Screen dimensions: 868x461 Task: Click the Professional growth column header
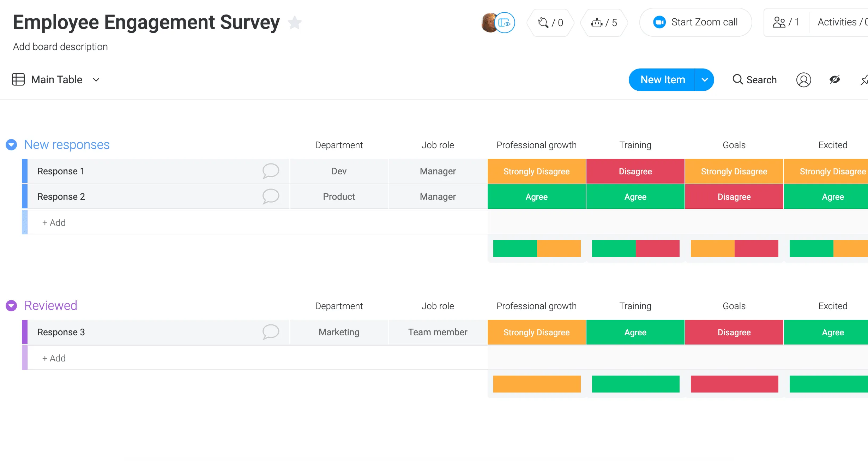click(x=536, y=145)
